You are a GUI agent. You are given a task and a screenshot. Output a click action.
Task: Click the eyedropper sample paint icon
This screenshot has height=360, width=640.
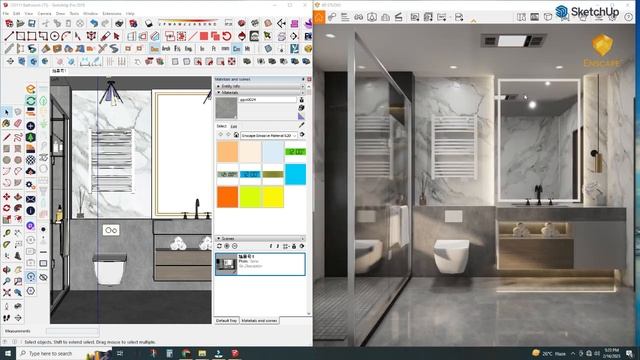[x=302, y=125]
